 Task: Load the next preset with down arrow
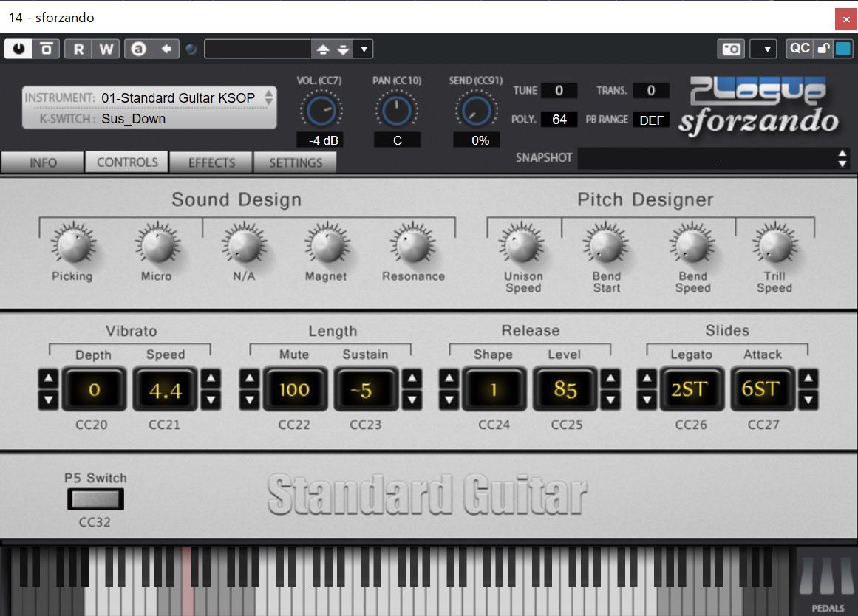[x=343, y=49]
